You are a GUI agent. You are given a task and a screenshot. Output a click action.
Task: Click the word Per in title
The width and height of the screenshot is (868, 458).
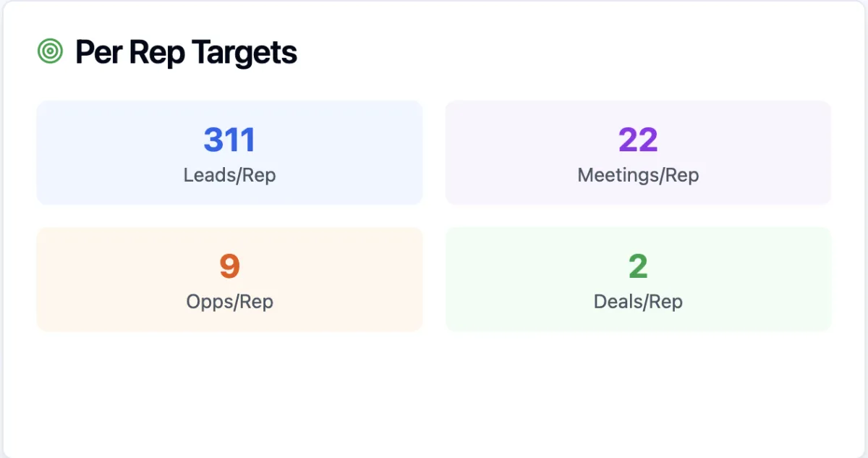97,52
